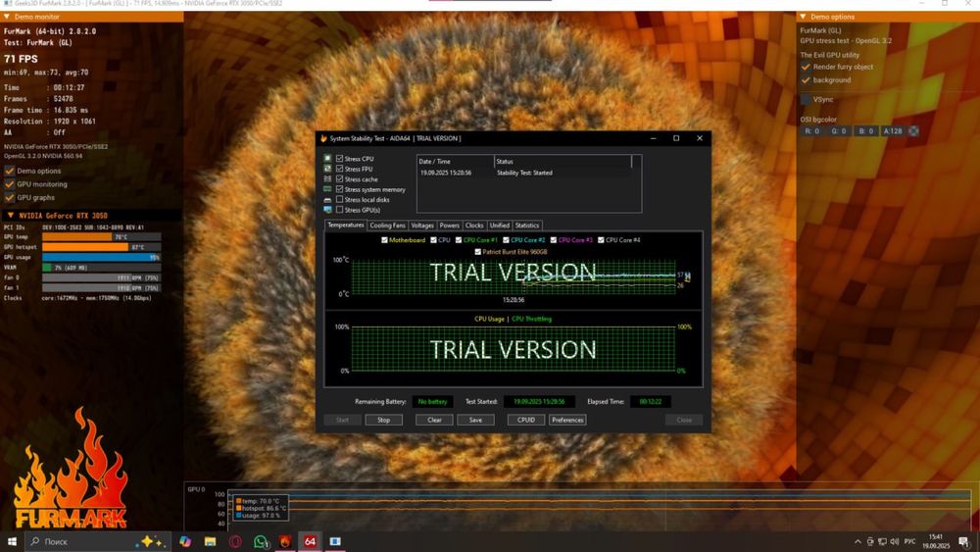The image size is (980, 552).
Task: Open the notification center icon
Action: tap(964, 541)
